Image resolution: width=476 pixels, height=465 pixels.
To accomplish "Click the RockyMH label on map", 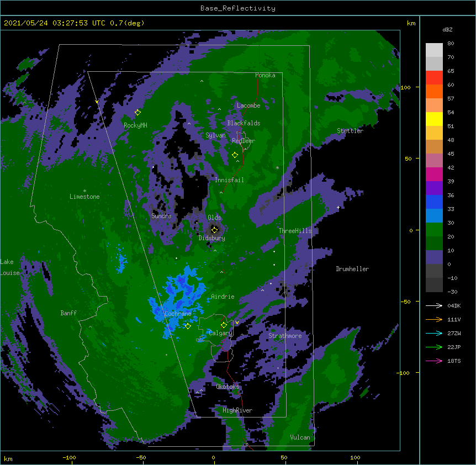I will (x=135, y=125).
